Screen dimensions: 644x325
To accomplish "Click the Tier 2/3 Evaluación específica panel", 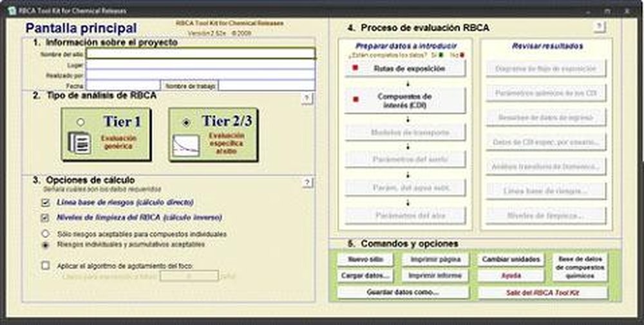I will [x=213, y=135].
